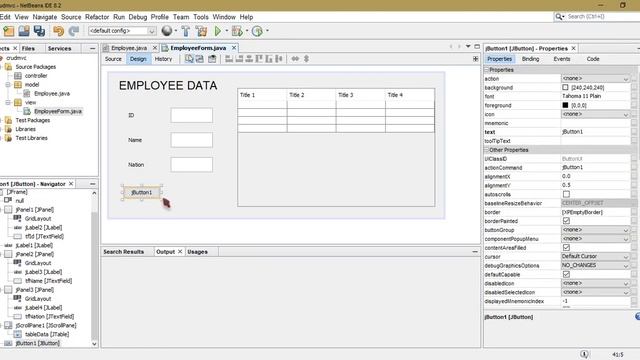Open the Search Results tab
Image resolution: width=640 pixels, height=360 pixels.
click(123, 252)
